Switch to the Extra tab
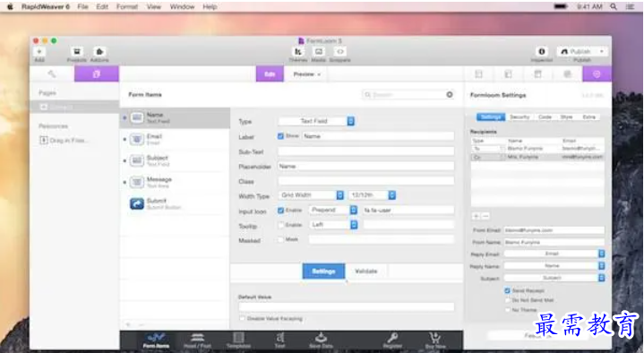 (x=589, y=117)
